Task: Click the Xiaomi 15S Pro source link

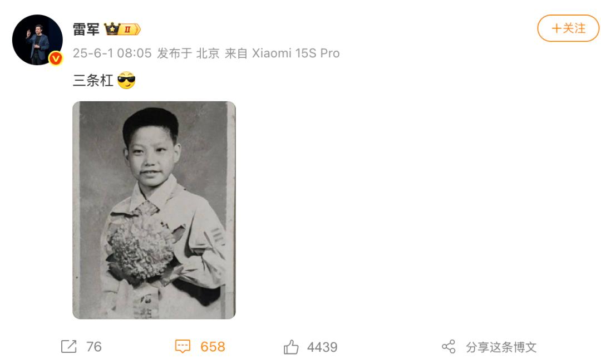Action: [x=295, y=53]
